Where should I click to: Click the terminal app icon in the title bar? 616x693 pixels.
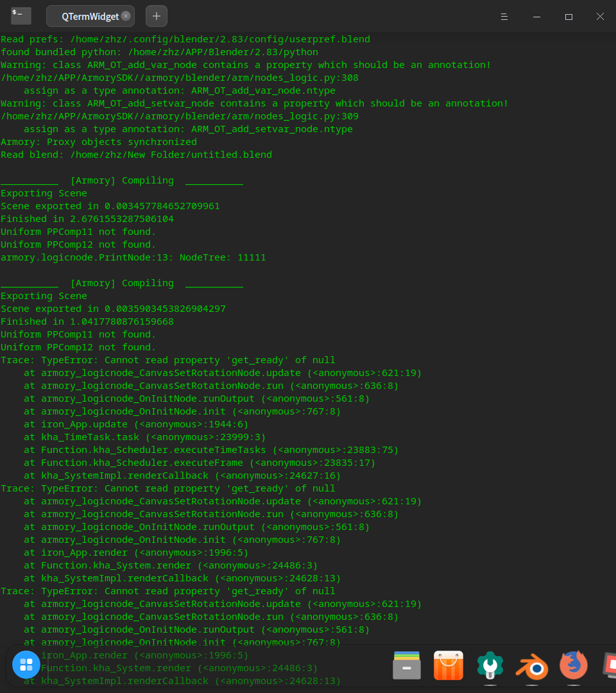21,16
